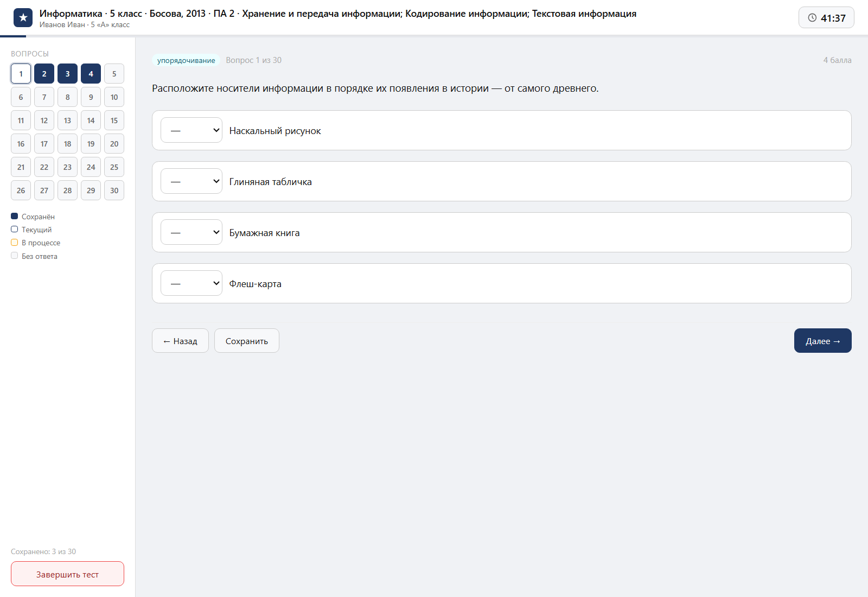Go back with the Назад button

180,341
